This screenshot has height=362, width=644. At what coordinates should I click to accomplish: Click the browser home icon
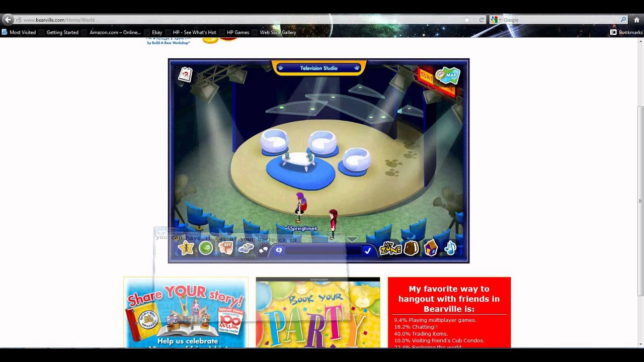[x=636, y=20]
